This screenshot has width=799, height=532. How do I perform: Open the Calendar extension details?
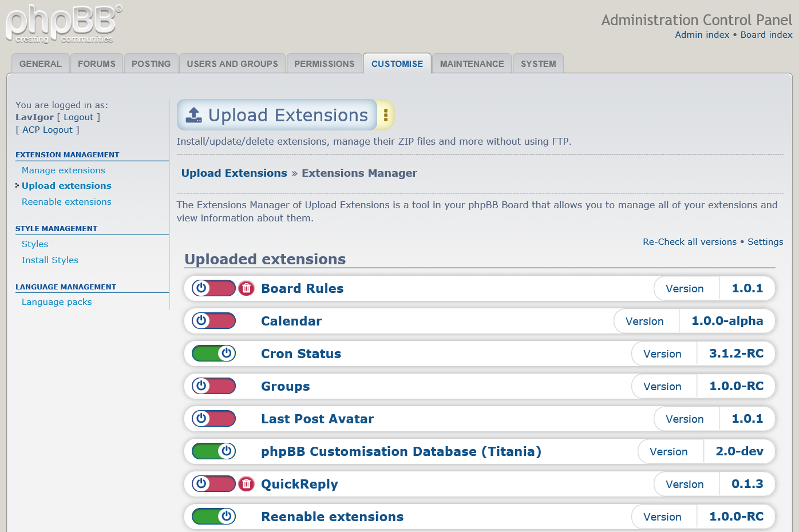(291, 321)
